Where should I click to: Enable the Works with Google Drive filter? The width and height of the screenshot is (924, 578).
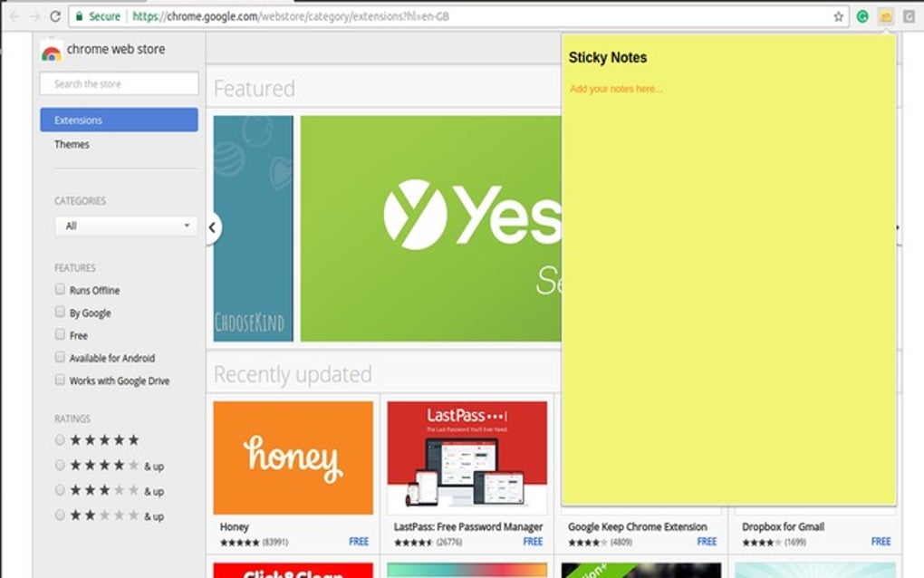60,380
